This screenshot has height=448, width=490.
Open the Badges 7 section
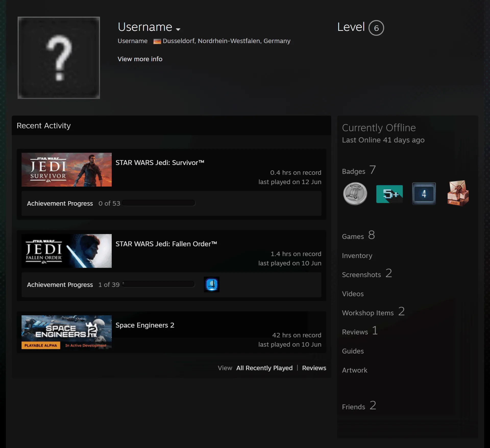click(359, 170)
